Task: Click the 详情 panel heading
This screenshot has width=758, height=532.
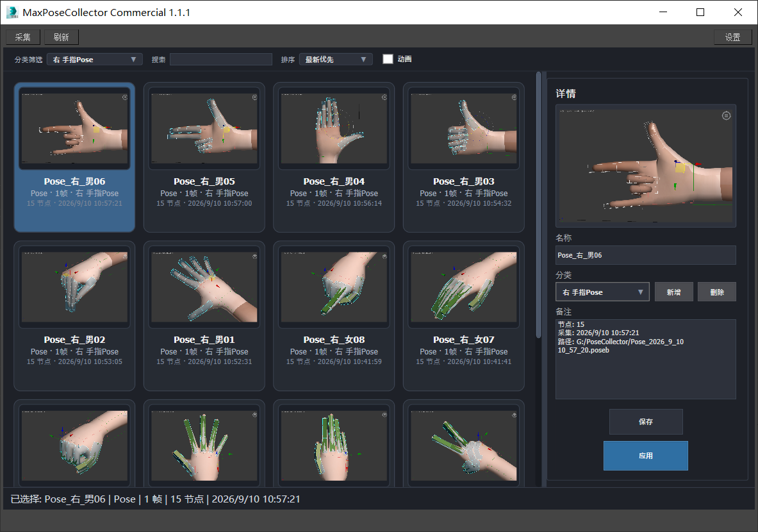Action: click(566, 94)
